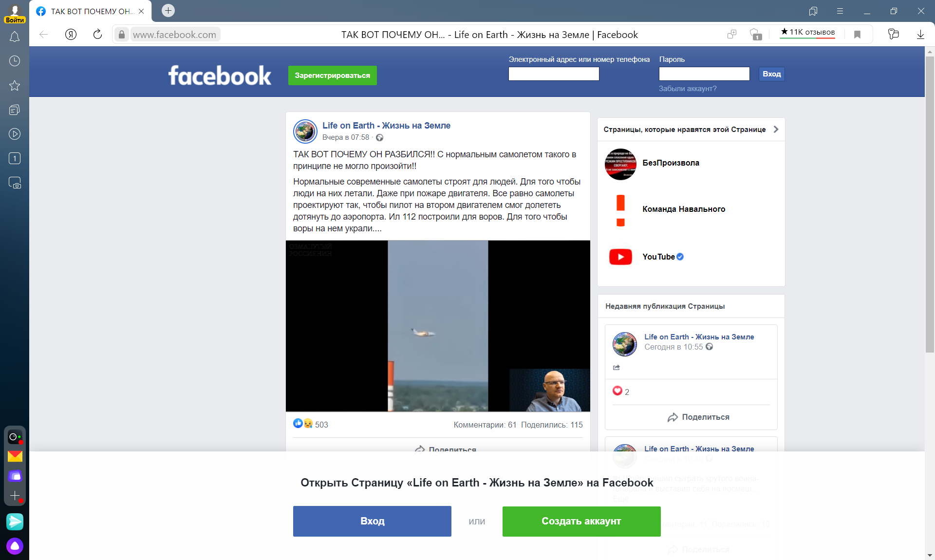View site security lock icon
Image resolution: width=935 pixels, height=560 pixels.
coord(122,35)
